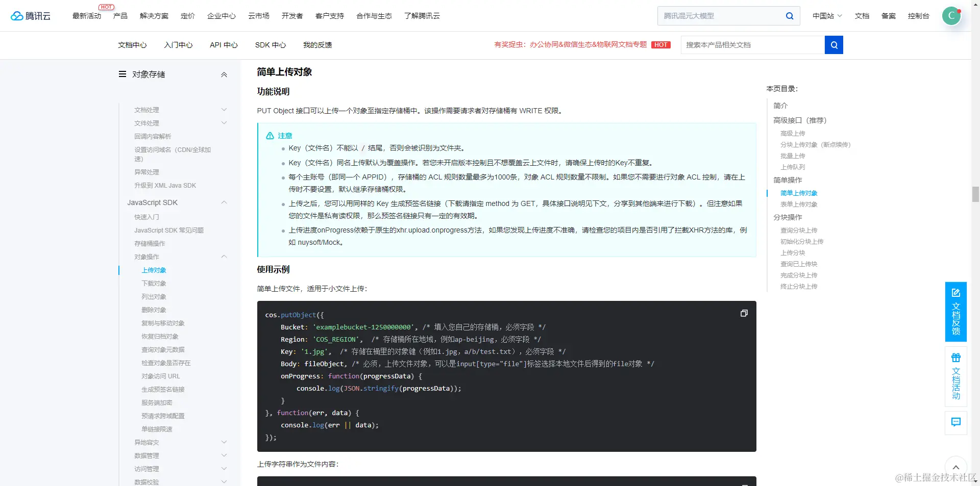
Task: Open the 我的反馈 tab
Action: point(317,45)
